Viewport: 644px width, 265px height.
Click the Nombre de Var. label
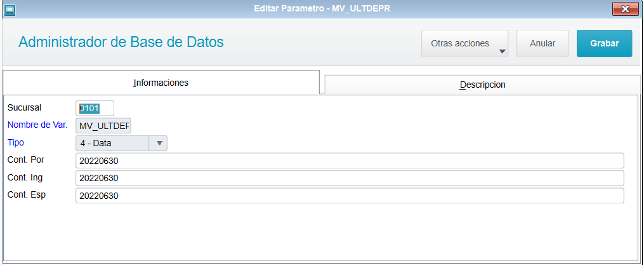click(x=37, y=125)
